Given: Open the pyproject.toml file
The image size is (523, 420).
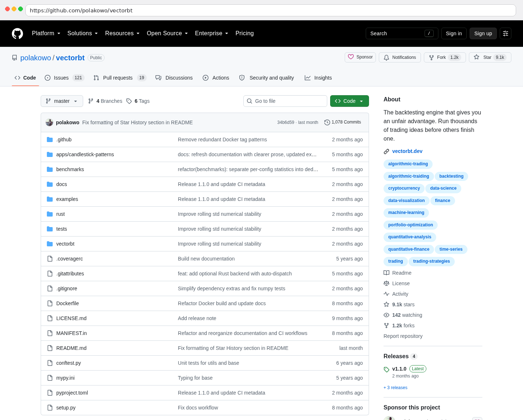Looking at the screenshot, I should 72,393.
